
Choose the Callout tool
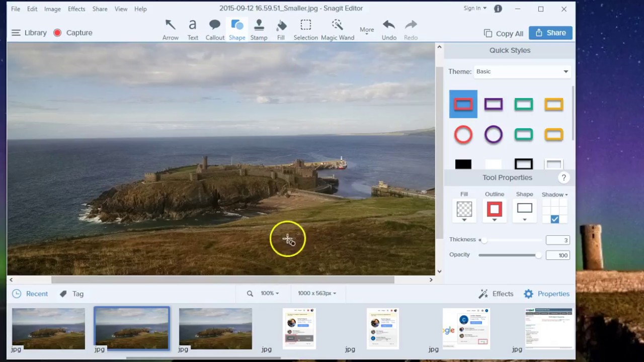click(215, 30)
